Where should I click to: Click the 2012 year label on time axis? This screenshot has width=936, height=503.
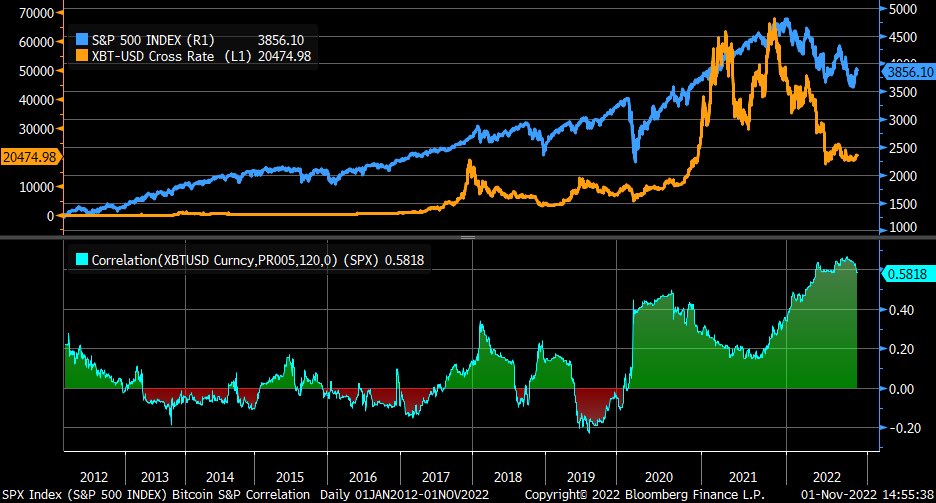pyautogui.click(x=94, y=477)
